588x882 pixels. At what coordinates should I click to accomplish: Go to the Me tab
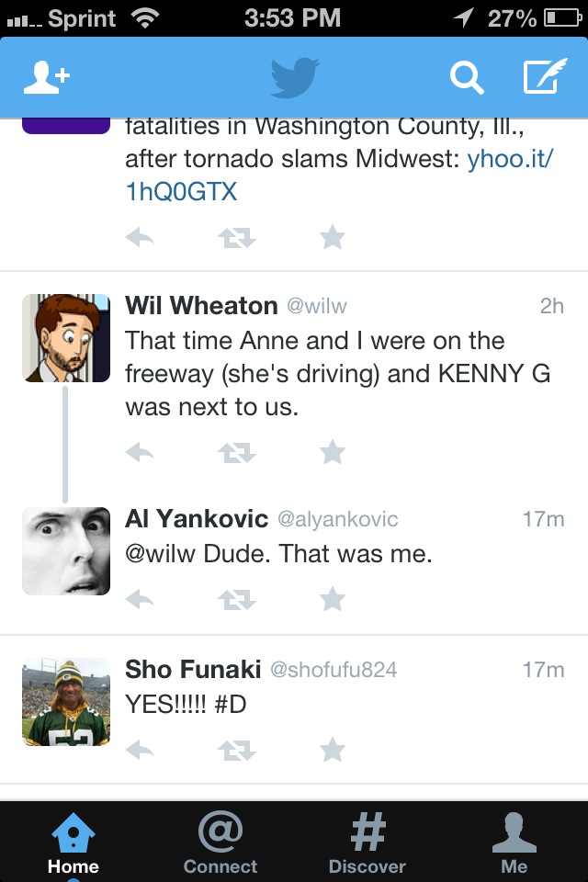(514, 842)
